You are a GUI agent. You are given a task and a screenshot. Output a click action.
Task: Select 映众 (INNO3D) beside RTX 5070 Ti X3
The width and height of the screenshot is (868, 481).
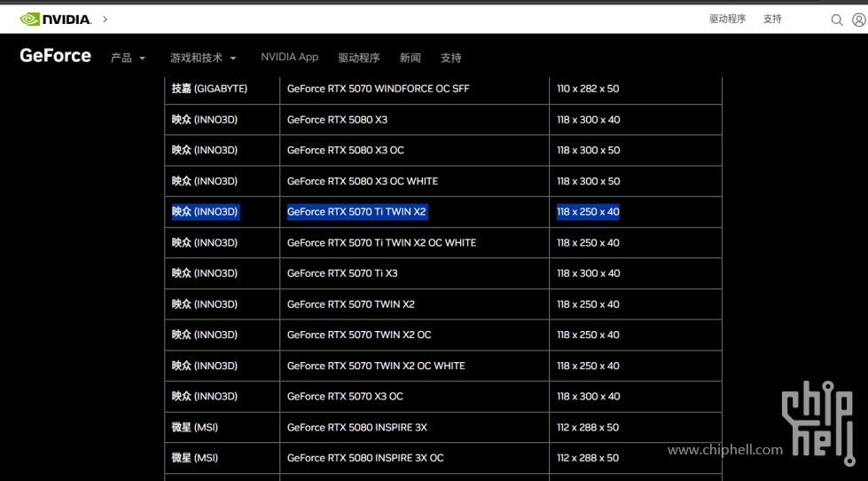tap(205, 273)
